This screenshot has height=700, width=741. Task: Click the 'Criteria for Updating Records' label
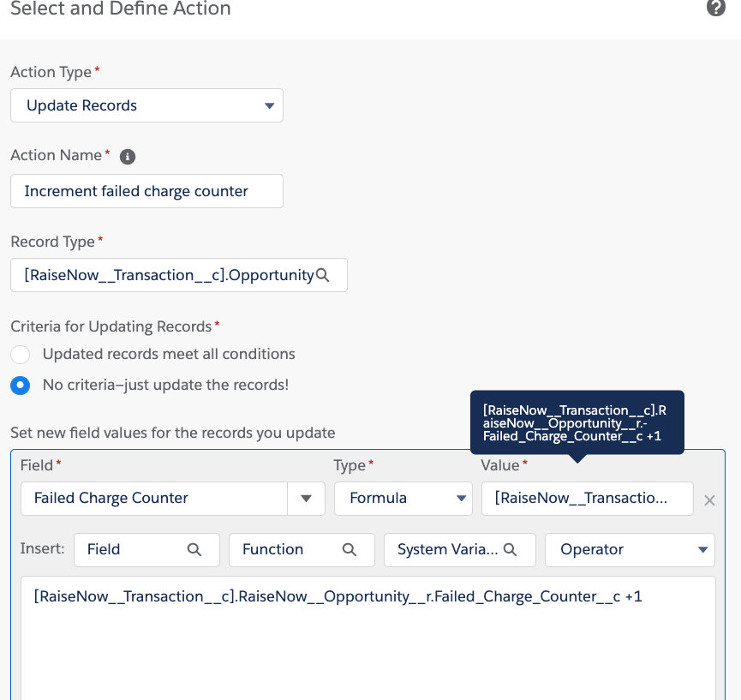coord(111,326)
